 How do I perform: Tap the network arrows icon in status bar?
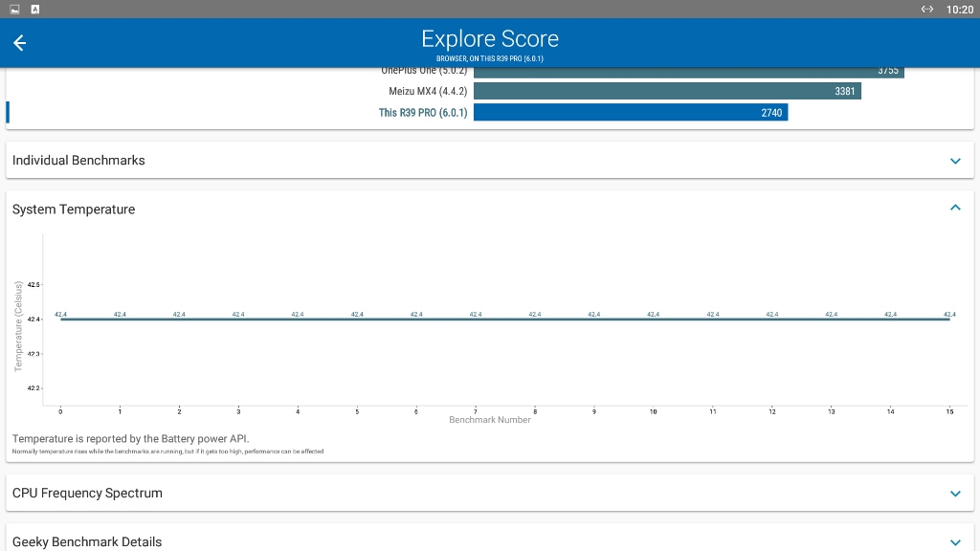(x=926, y=10)
